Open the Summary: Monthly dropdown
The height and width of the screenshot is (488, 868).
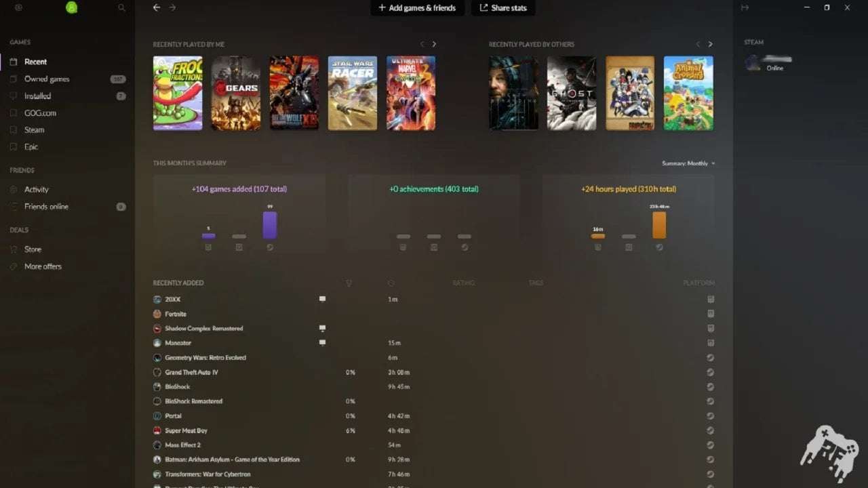[688, 163]
